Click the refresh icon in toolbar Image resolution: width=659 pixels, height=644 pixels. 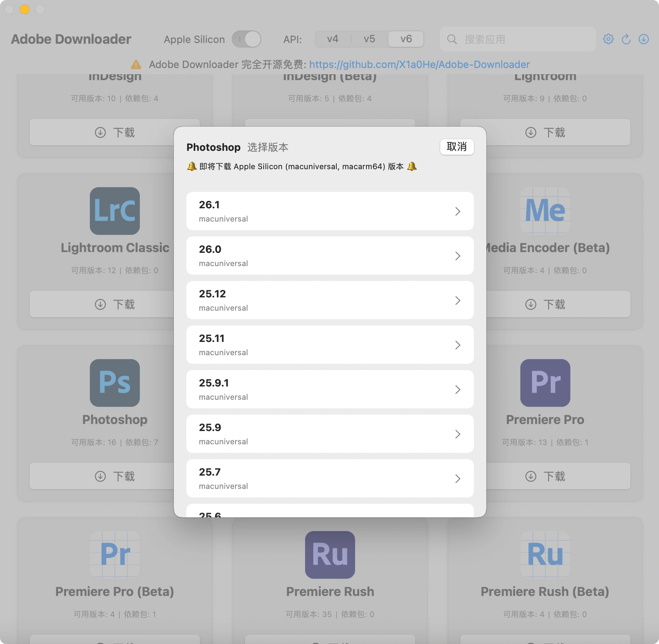[x=626, y=39]
